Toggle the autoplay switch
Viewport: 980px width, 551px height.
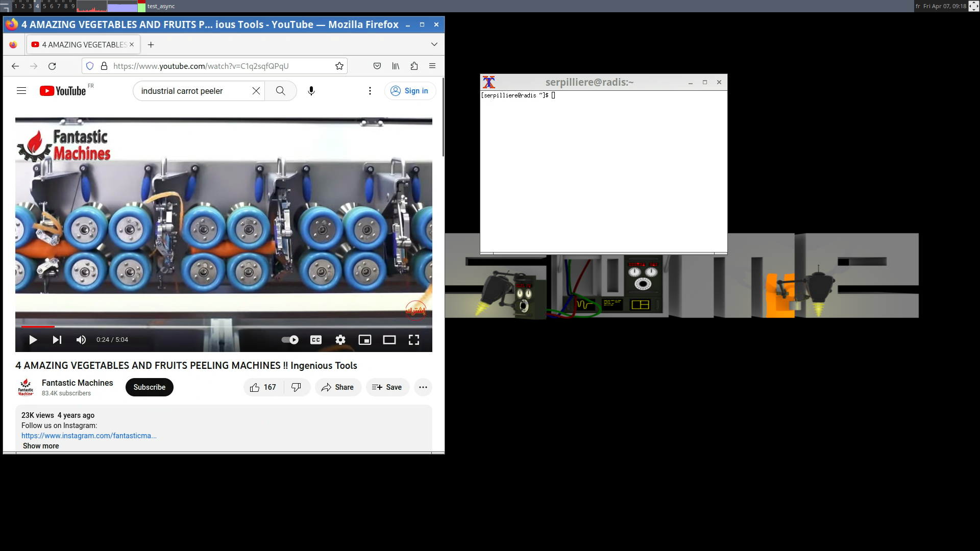pos(290,340)
